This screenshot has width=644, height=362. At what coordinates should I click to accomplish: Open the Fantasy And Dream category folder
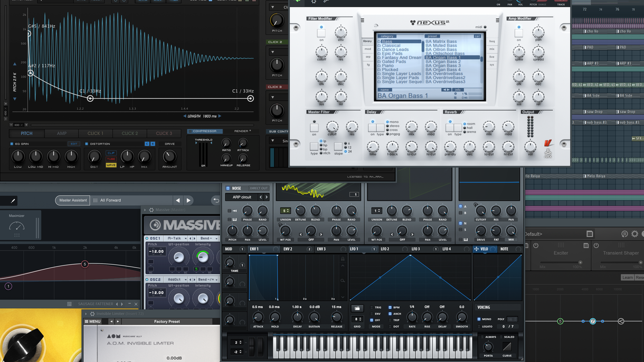pos(400,58)
